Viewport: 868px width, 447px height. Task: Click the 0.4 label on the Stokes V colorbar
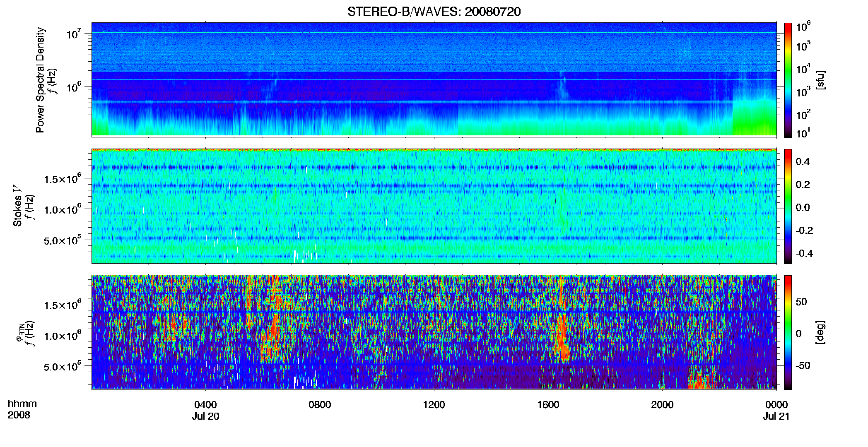point(803,162)
